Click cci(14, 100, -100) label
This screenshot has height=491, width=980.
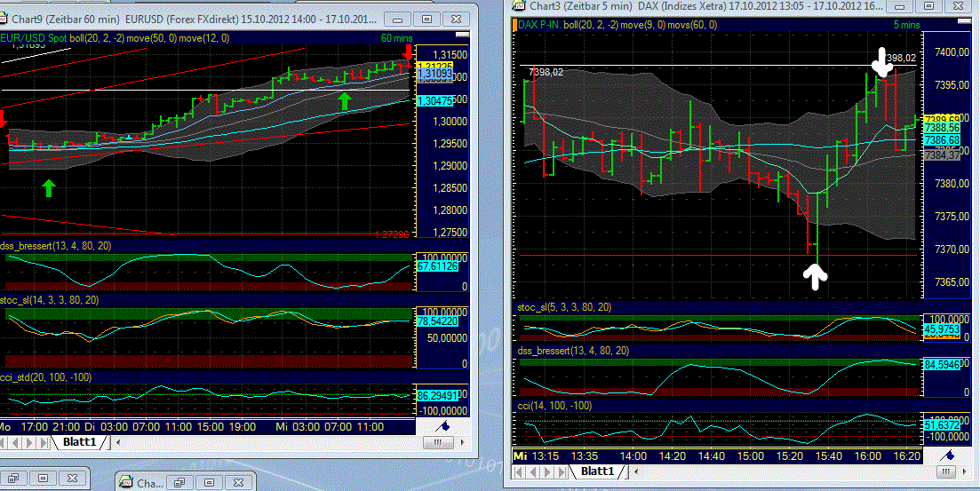[x=554, y=406]
